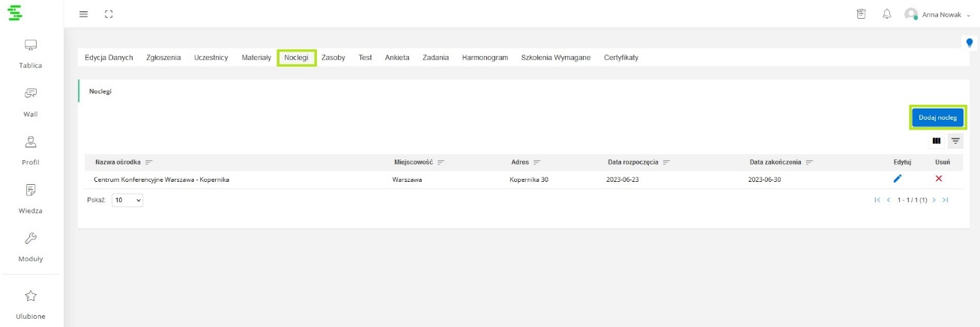
Task: Expand the Anna Nowak user menu
Action: (x=942, y=14)
